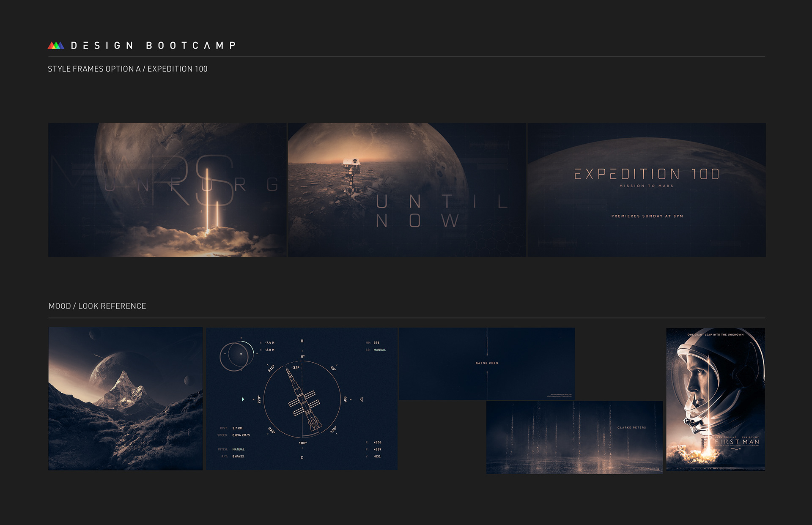Click the left solid arrow marker in HUD

point(243,399)
